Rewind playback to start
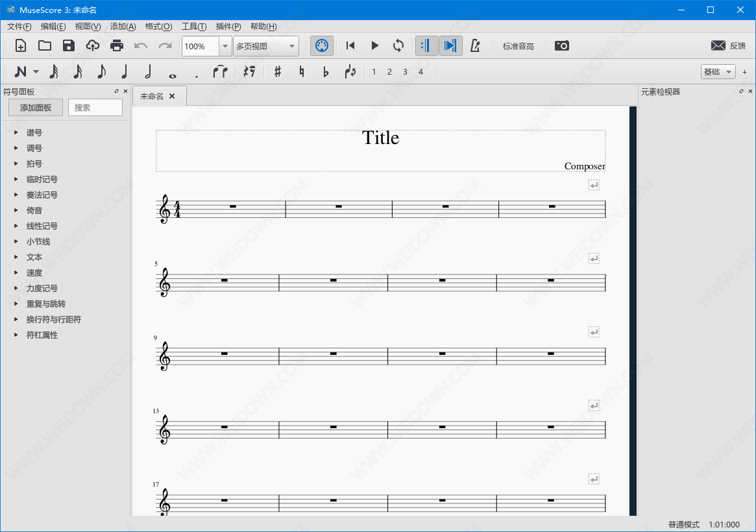This screenshot has width=756, height=532. tap(350, 46)
